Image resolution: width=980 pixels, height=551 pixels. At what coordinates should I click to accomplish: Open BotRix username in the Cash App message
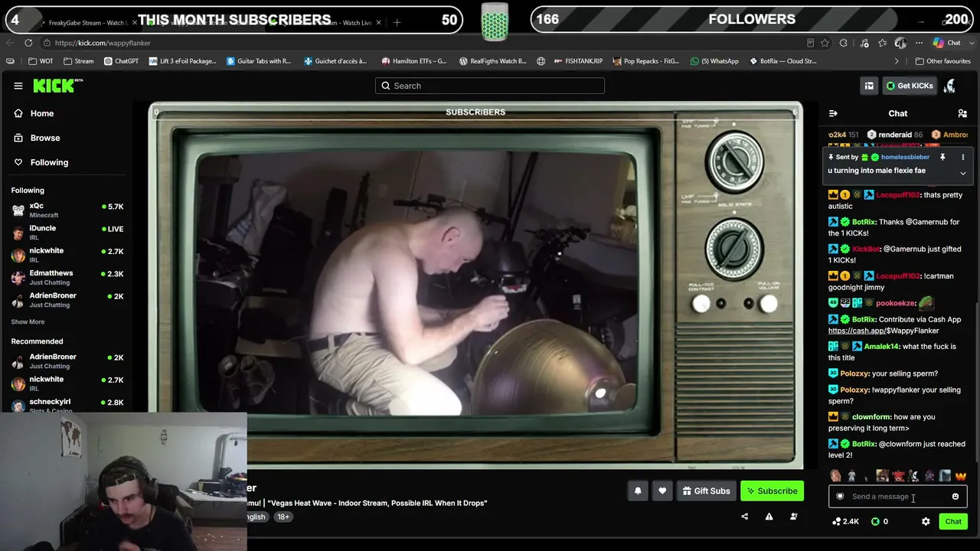864,319
